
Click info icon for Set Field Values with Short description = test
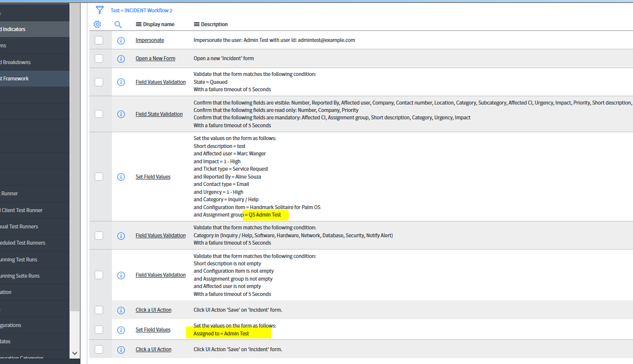[x=121, y=177]
